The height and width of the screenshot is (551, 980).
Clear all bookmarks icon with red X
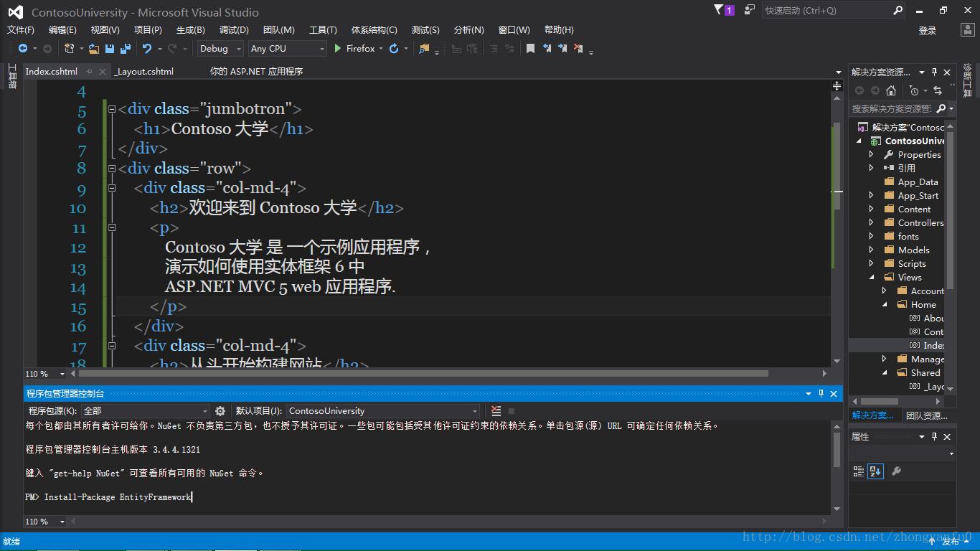click(578, 49)
